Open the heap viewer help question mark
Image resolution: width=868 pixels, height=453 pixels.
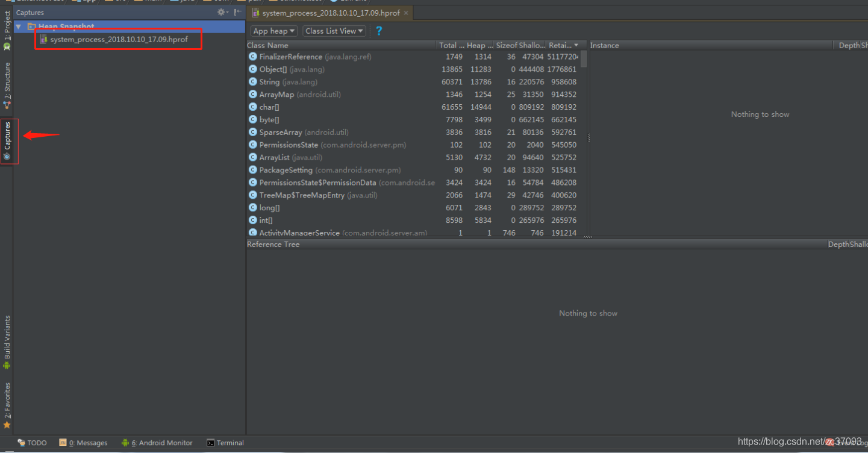click(379, 31)
